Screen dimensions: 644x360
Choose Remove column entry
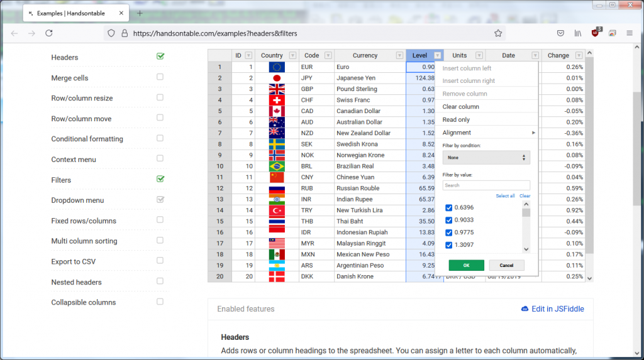click(x=486, y=94)
